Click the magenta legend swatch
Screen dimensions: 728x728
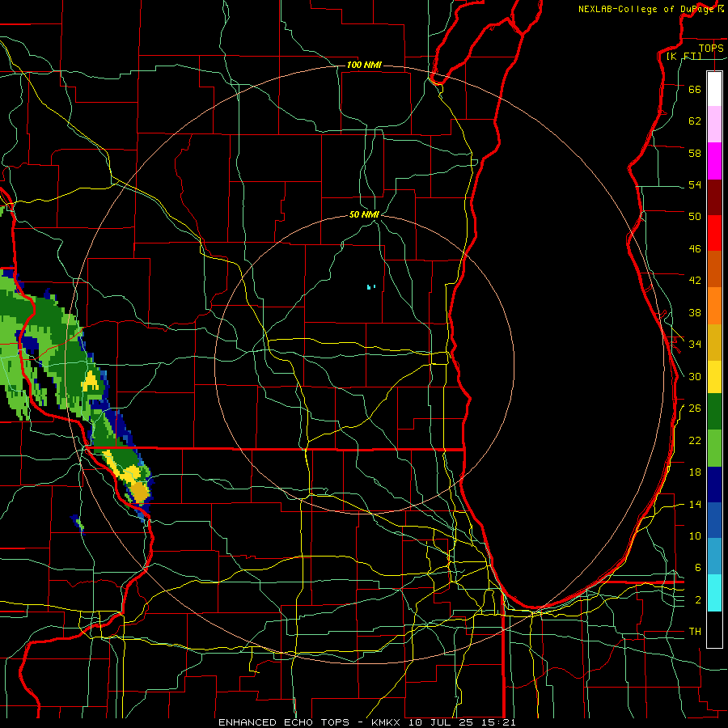[x=714, y=161]
